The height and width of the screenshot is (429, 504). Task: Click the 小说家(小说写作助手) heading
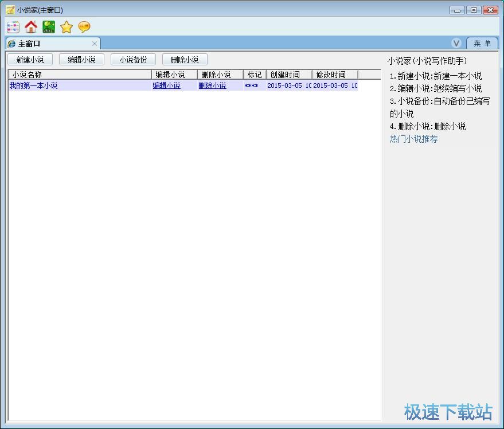coord(427,61)
